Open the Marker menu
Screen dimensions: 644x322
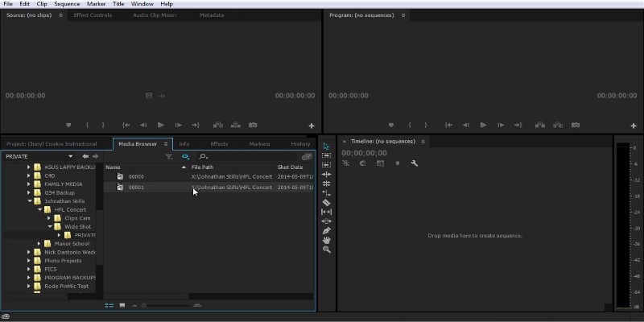pyautogui.click(x=96, y=4)
